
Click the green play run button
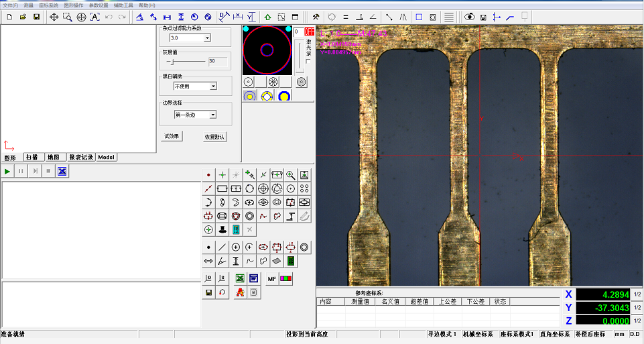pos(7,172)
